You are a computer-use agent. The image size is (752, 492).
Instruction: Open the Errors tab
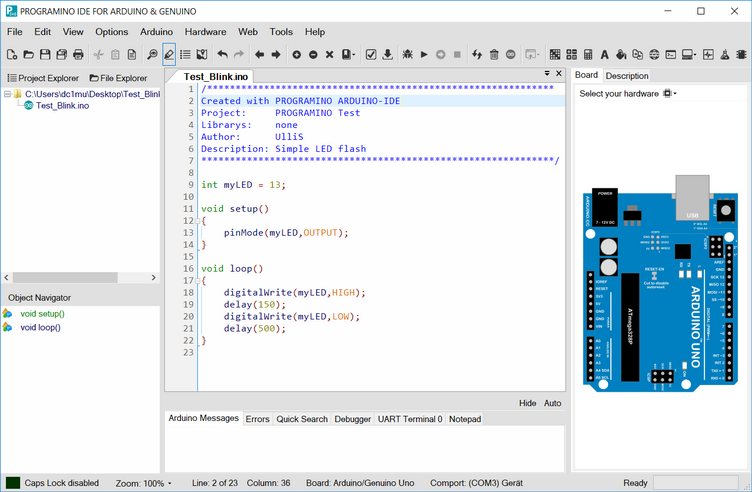258,419
